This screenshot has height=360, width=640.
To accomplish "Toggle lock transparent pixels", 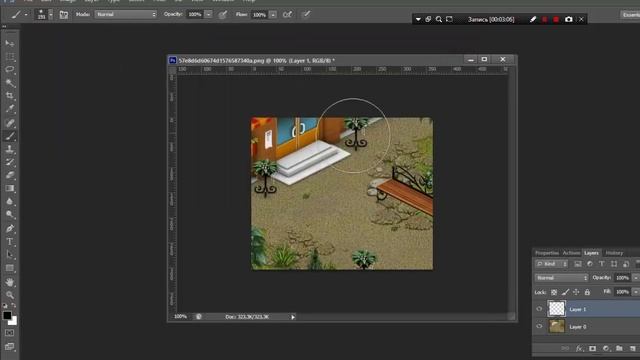I will 554,292.
